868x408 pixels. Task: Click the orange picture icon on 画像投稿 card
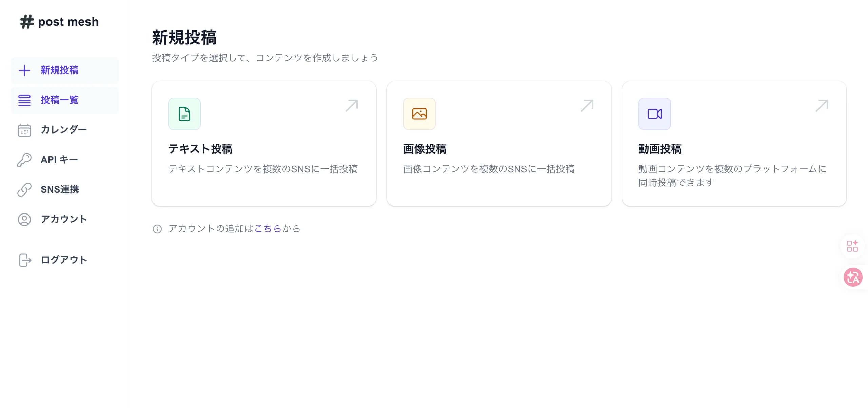(x=419, y=114)
